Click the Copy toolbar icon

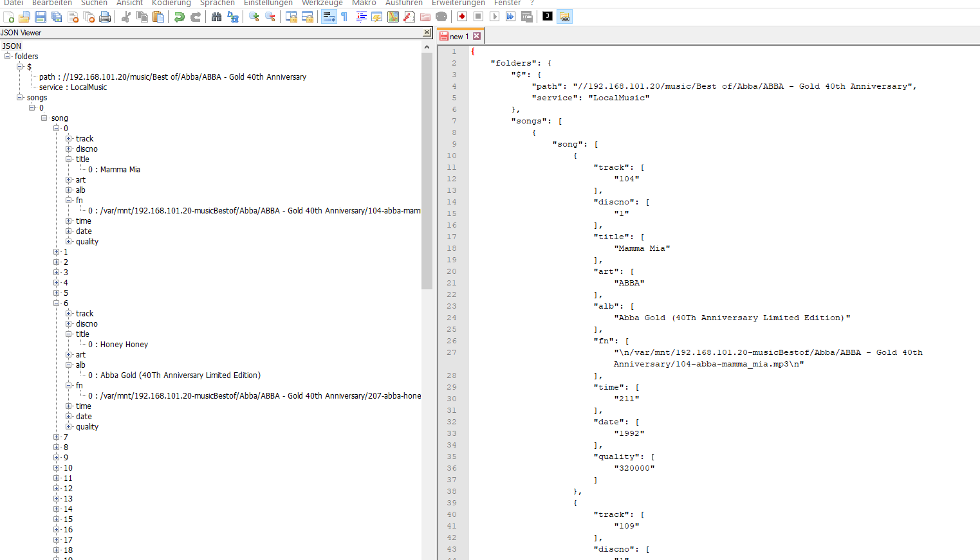pos(142,17)
